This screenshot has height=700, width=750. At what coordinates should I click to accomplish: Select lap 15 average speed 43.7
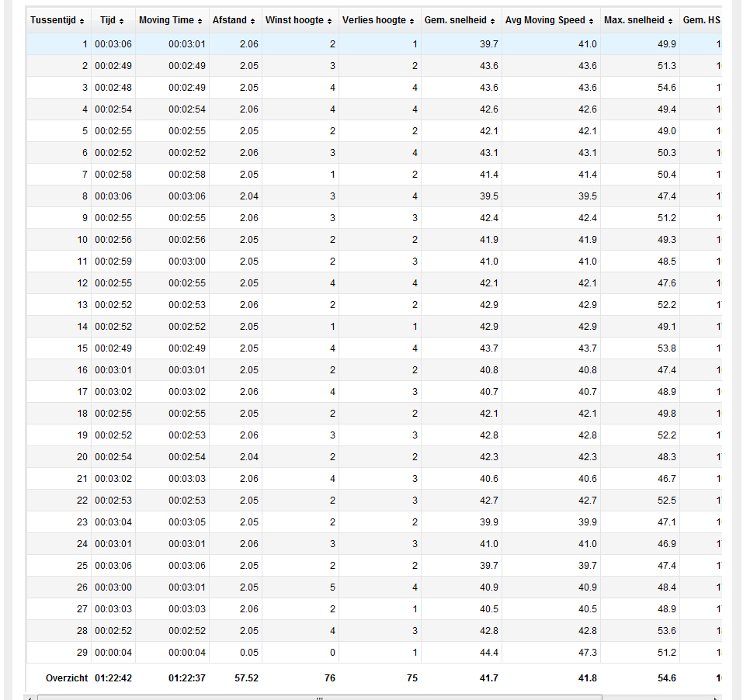tap(489, 348)
